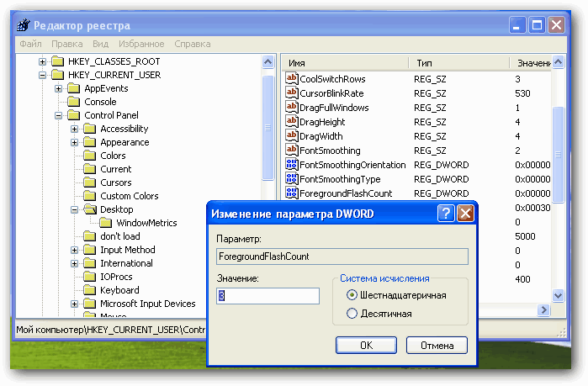Click the values pane scroll up arrow
Image resolution: width=588 pixels, height=386 pixels.
point(558,62)
